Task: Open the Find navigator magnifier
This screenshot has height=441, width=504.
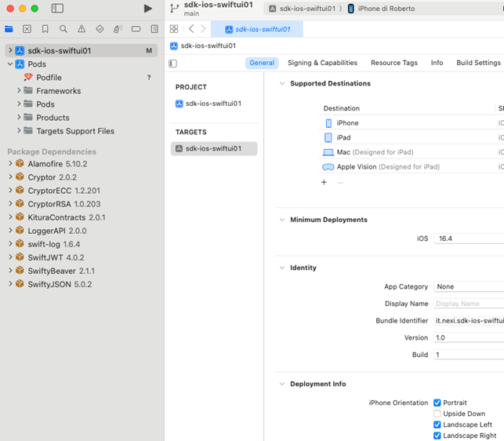Action: coord(63,29)
